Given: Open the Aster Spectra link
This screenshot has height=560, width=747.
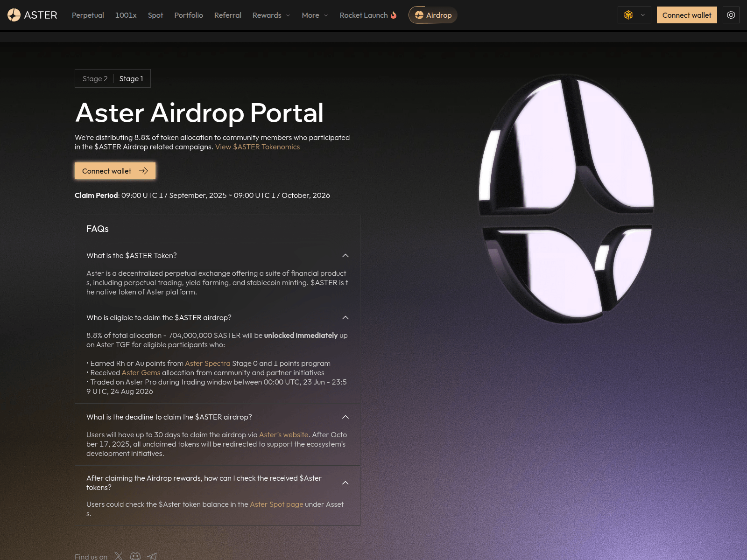Looking at the screenshot, I should [208, 363].
